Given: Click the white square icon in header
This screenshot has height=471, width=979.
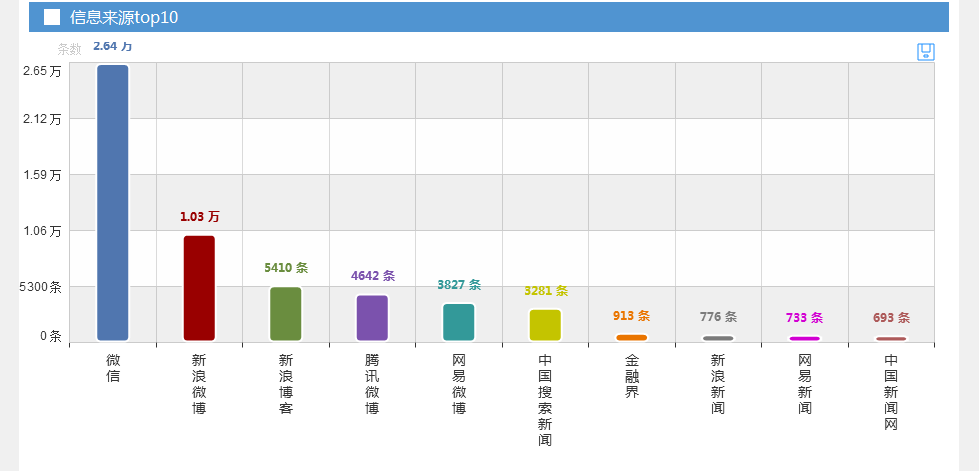Looking at the screenshot, I should 52,17.
